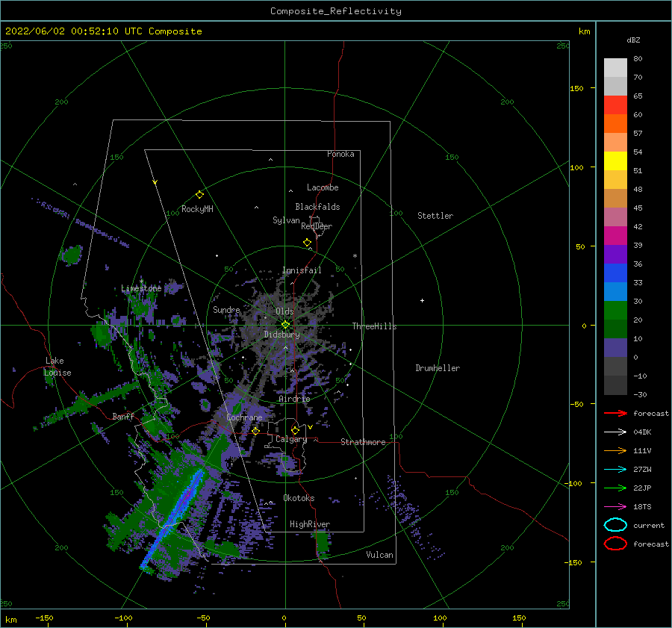The height and width of the screenshot is (628, 672).
Task: Click the ThreeHills label
Action: [x=375, y=326]
